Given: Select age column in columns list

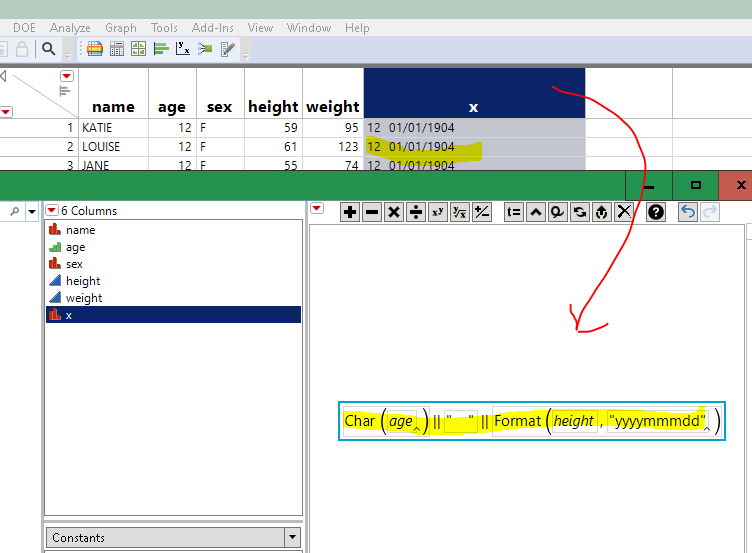Looking at the screenshot, I should click(x=173, y=247).
